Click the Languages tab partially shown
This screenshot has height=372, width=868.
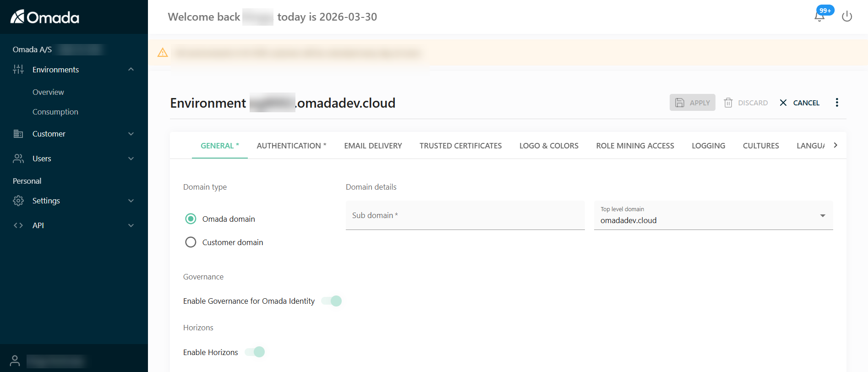[811, 146]
